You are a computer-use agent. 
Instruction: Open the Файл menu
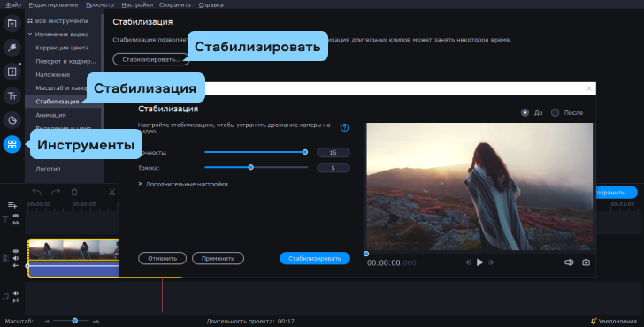click(13, 5)
